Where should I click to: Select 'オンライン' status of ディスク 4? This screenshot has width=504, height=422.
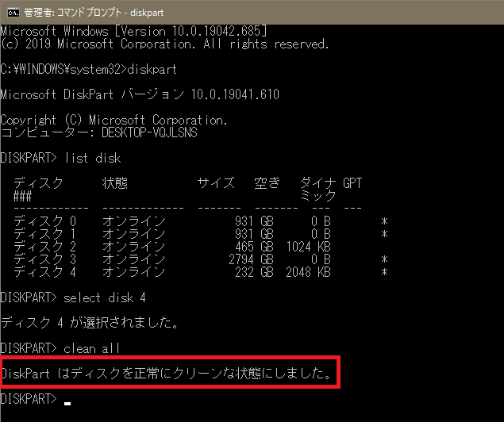click(133, 272)
